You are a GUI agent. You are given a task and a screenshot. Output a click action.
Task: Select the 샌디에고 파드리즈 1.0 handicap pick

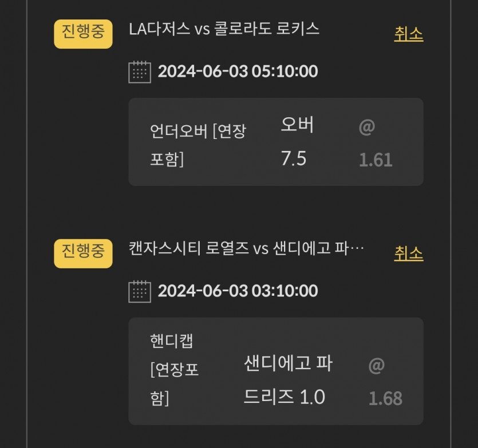coord(288,379)
